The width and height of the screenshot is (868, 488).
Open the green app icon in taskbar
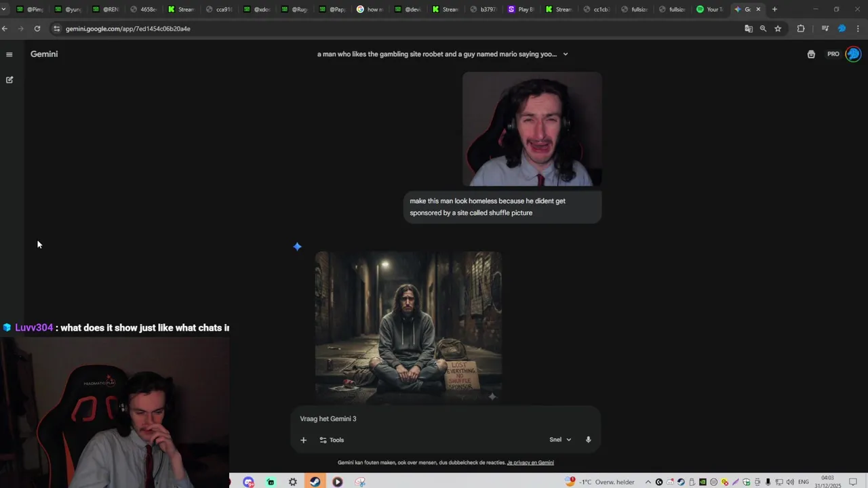(271, 482)
